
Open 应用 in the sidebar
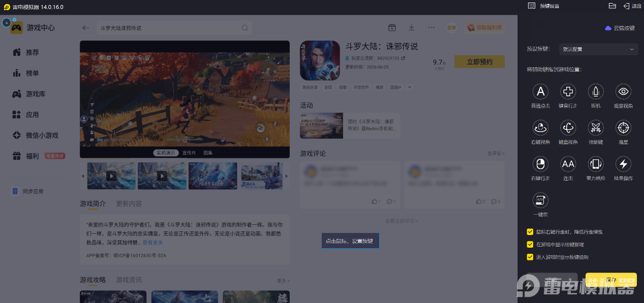[x=32, y=115]
